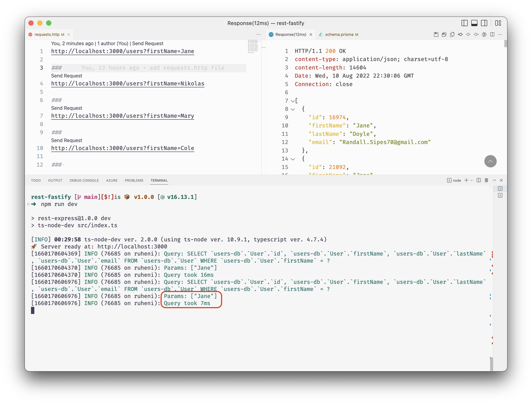Click scroll-to-top round button in response
The image size is (532, 404).
(490, 161)
